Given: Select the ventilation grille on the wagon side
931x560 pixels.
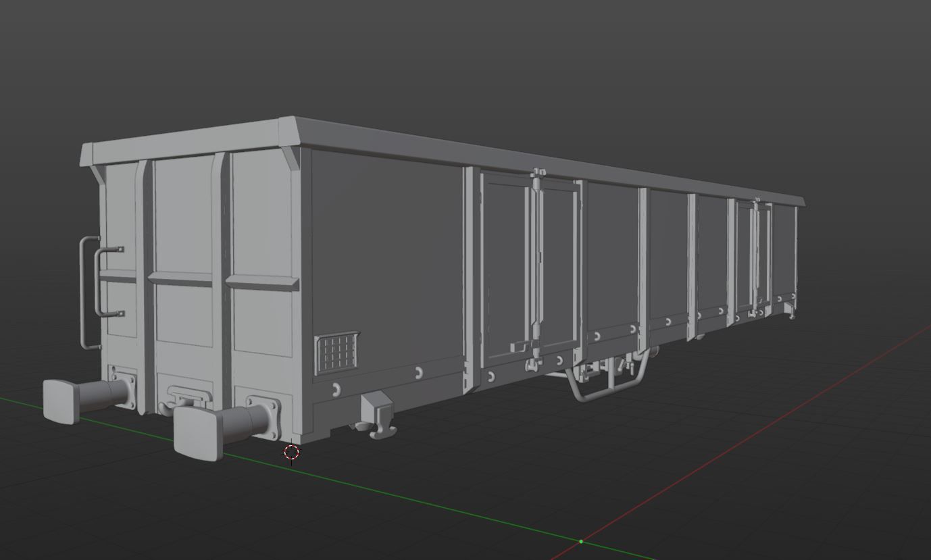Looking at the screenshot, I should pyautogui.click(x=338, y=353).
